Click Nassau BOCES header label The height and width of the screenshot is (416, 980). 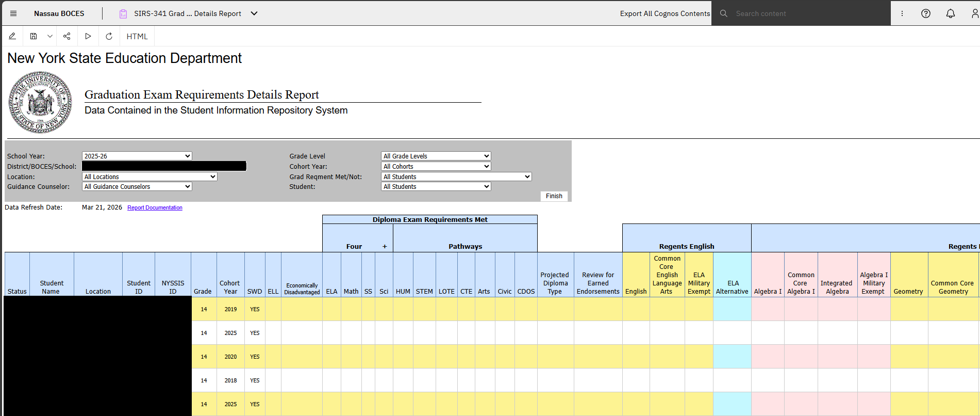(59, 13)
